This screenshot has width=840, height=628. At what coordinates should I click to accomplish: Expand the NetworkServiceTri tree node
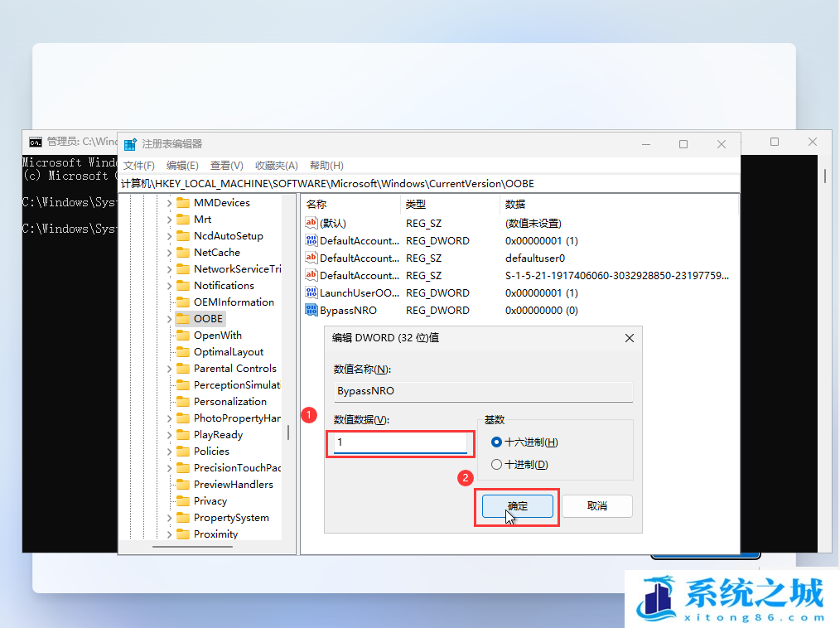pos(169,269)
